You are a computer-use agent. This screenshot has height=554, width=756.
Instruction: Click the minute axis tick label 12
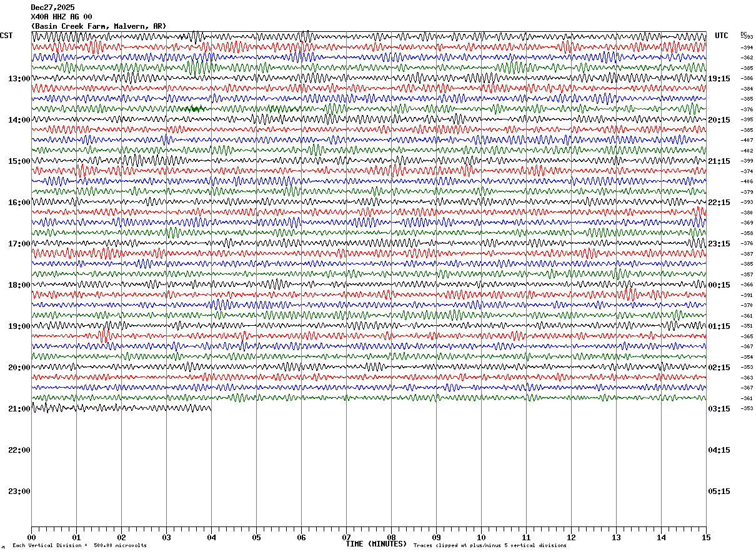(571, 537)
